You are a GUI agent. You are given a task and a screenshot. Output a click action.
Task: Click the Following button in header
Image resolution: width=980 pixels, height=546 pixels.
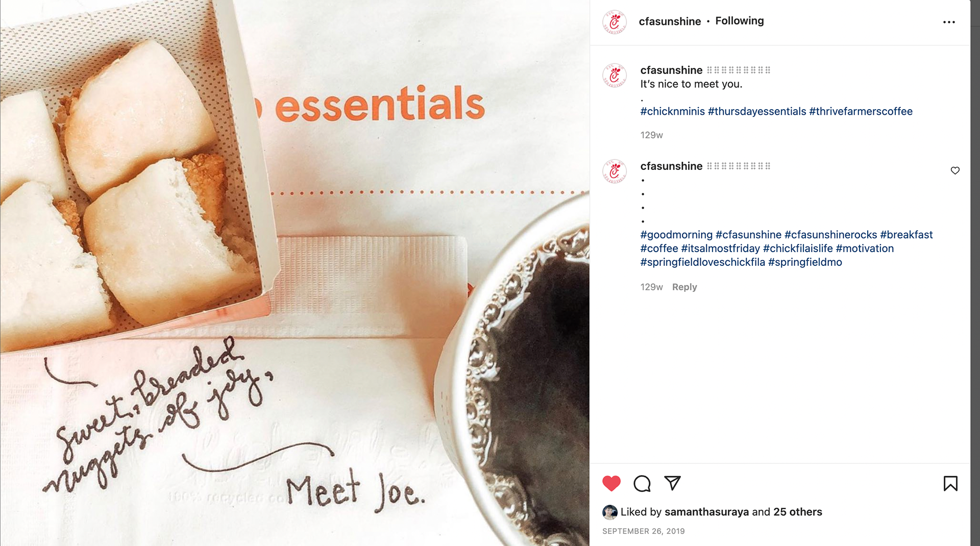pyautogui.click(x=740, y=21)
